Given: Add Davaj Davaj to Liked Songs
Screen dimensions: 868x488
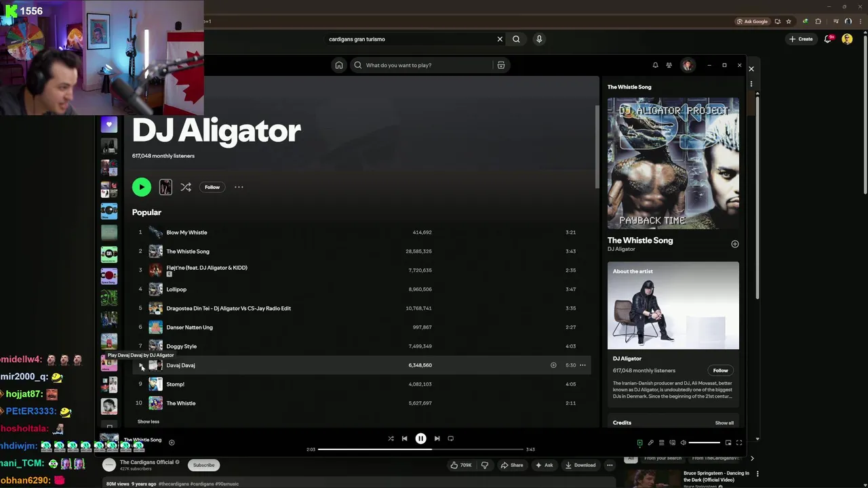Looking at the screenshot, I should [x=553, y=365].
